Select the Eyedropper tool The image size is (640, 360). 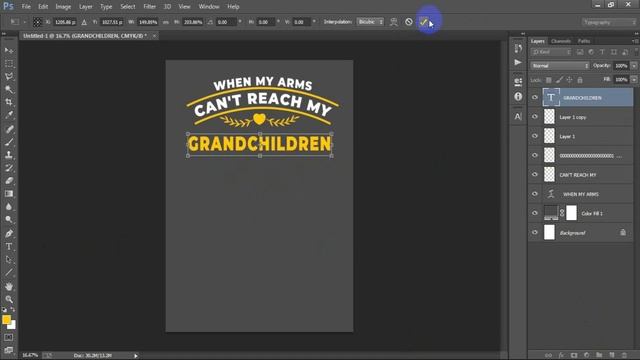[x=9, y=115]
